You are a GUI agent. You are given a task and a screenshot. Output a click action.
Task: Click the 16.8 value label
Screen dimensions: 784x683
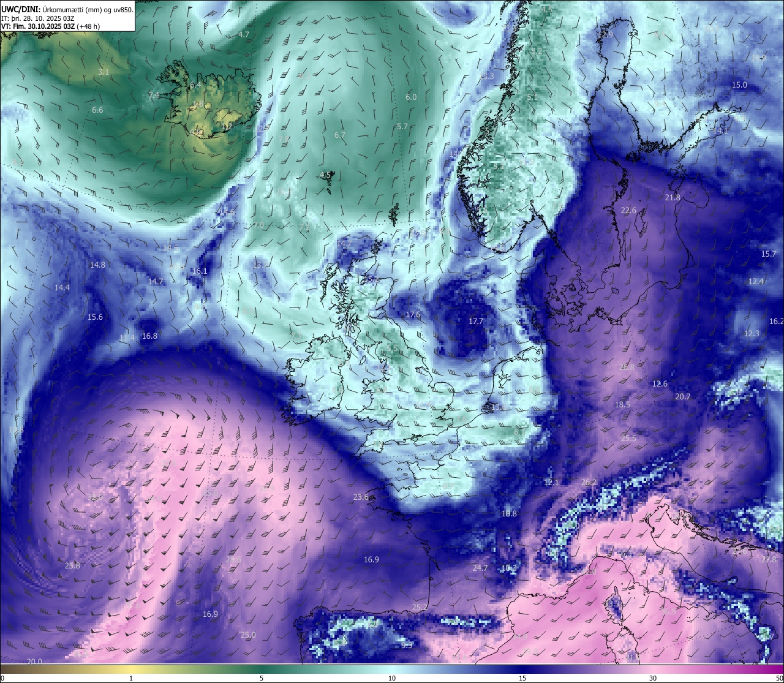149,336
